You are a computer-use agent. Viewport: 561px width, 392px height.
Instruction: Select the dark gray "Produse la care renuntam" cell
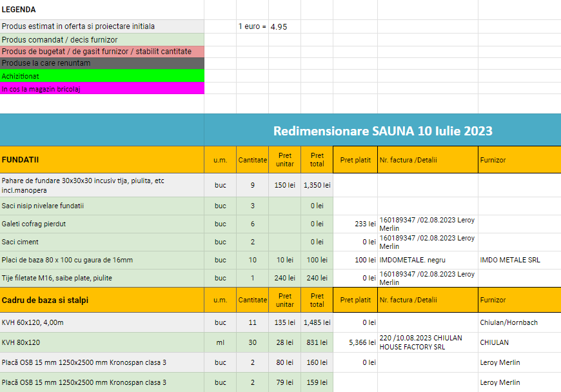point(102,63)
